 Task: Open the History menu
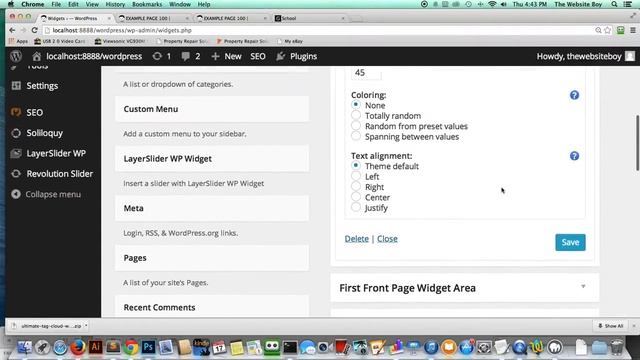[x=115, y=4]
